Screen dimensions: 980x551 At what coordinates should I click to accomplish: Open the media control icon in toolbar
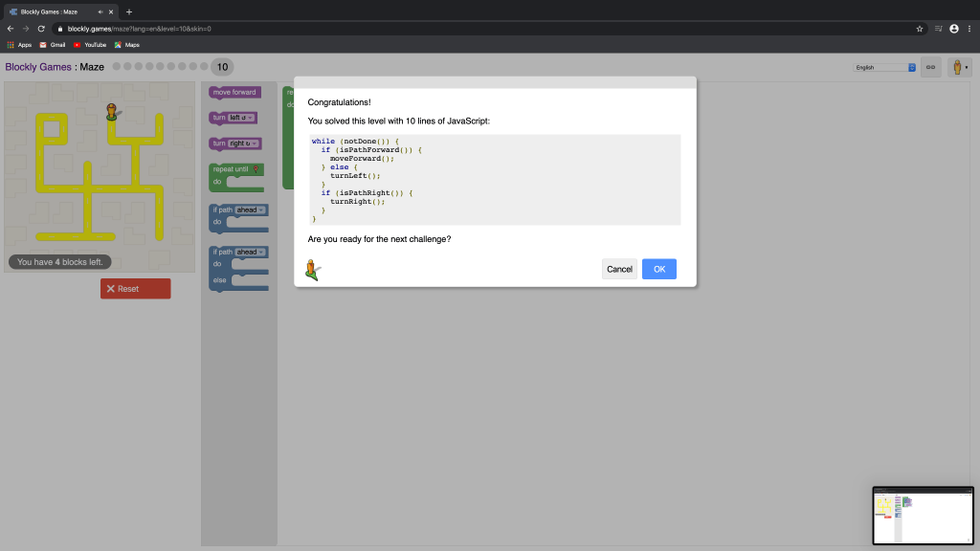938,29
